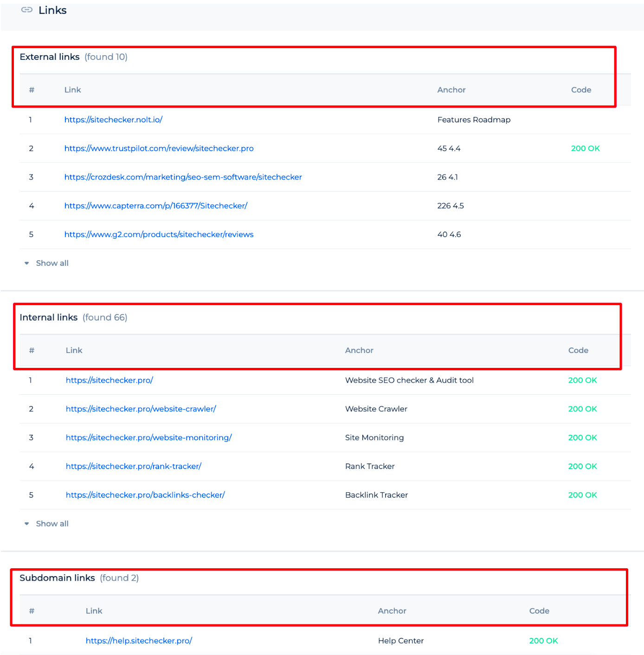
Task: Click the 226 4.5 anchor text
Action: 451,206
